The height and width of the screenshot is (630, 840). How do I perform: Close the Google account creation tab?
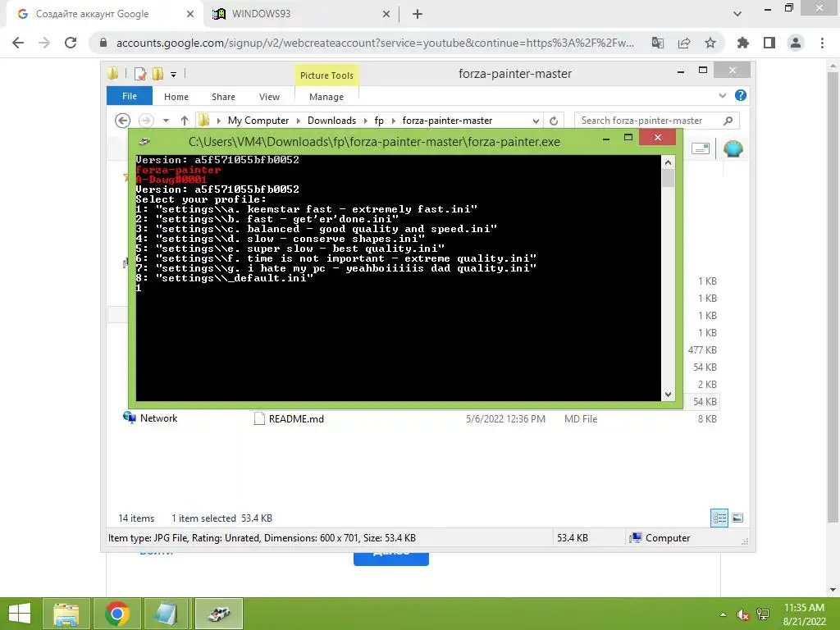click(x=190, y=14)
